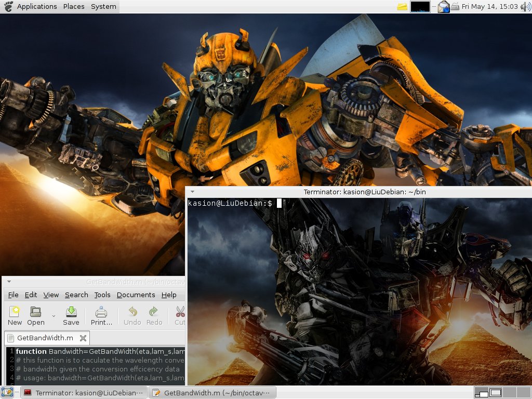Image resolution: width=532 pixels, height=399 pixels.
Task: Open the system monitor graph applet
Action: click(x=420, y=6)
